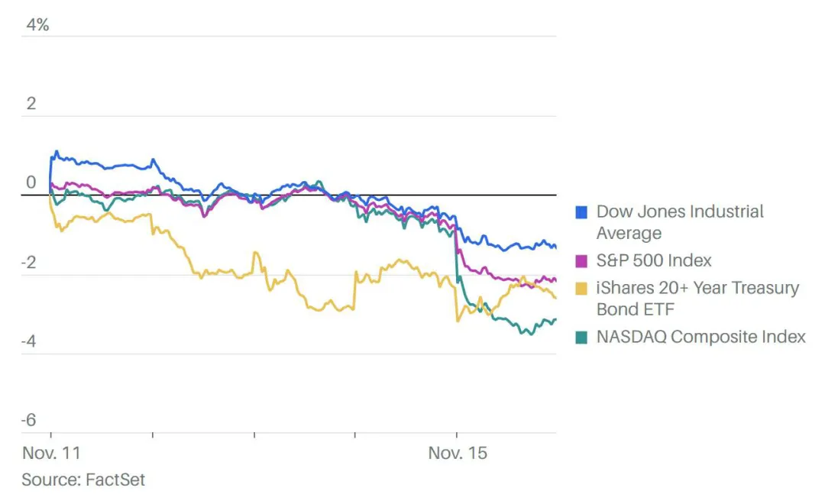Click the blue Dow Jones line's end
The height and width of the screenshot is (504, 825).
(555, 247)
